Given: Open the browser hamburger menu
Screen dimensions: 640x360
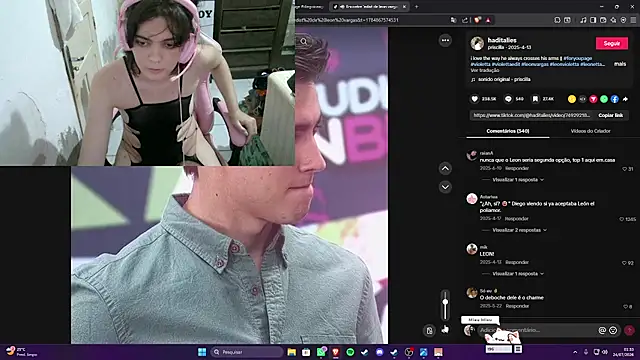Looking at the screenshot, I should pos(633,20).
